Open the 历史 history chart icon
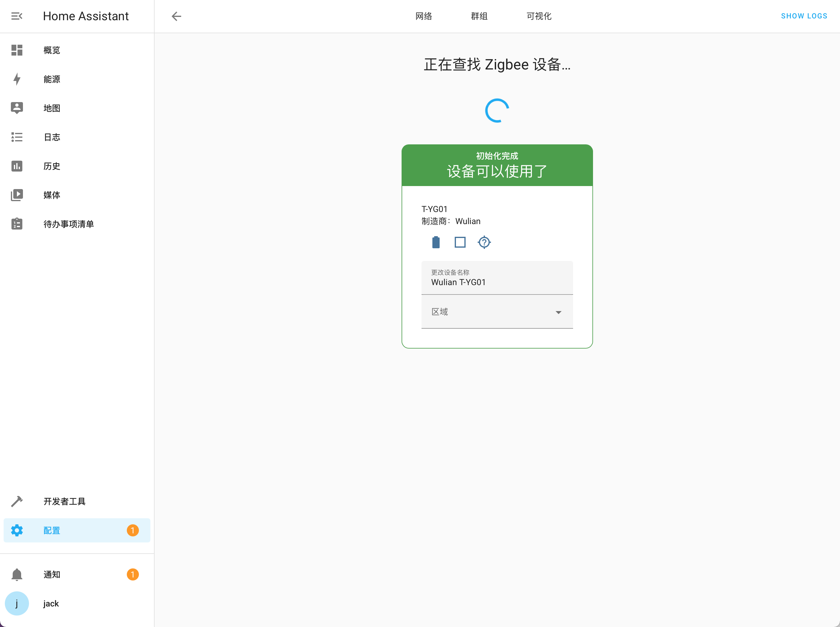This screenshot has height=627, width=840. click(x=17, y=166)
